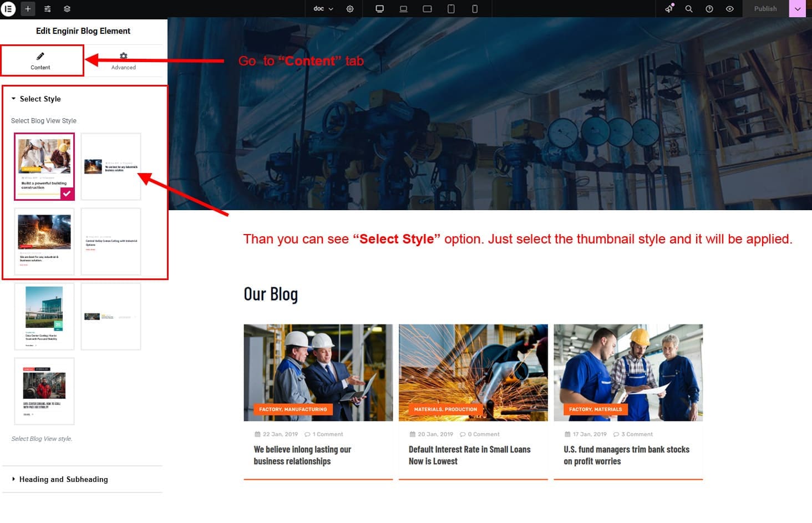Click the Add Element plus icon

tap(28, 9)
